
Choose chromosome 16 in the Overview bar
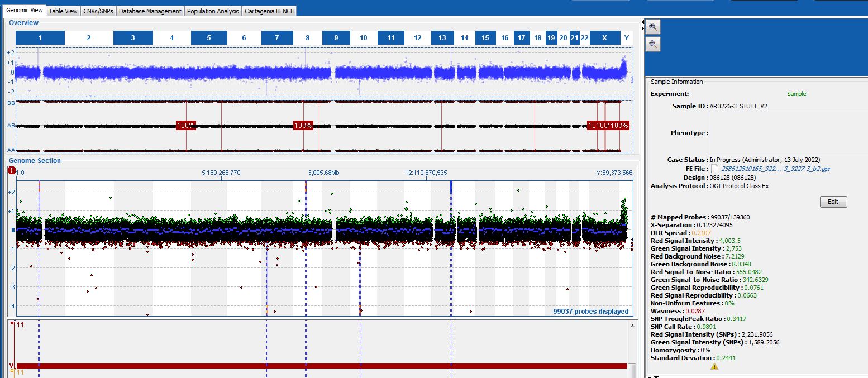point(505,38)
